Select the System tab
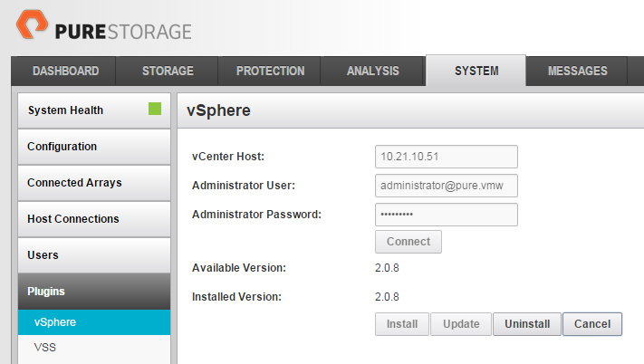 (x=476, y=71)
